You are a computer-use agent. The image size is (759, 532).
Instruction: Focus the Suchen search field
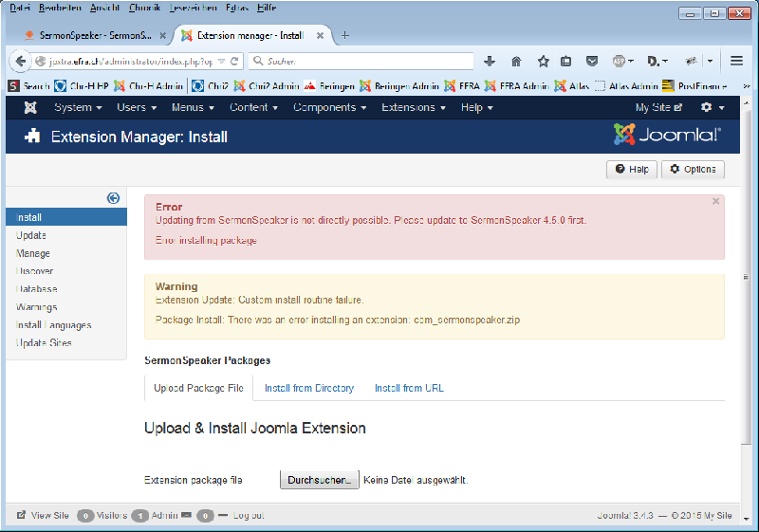[361, 62]
